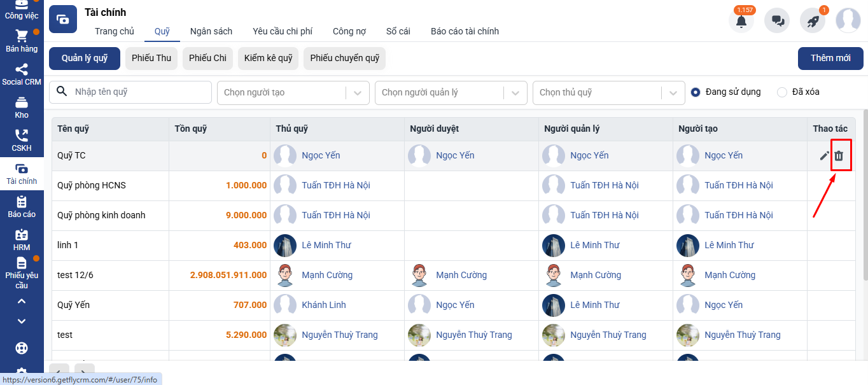Switch to the Công nợ tab
Screen dimensions: 868x385
(x=349, y=31)
